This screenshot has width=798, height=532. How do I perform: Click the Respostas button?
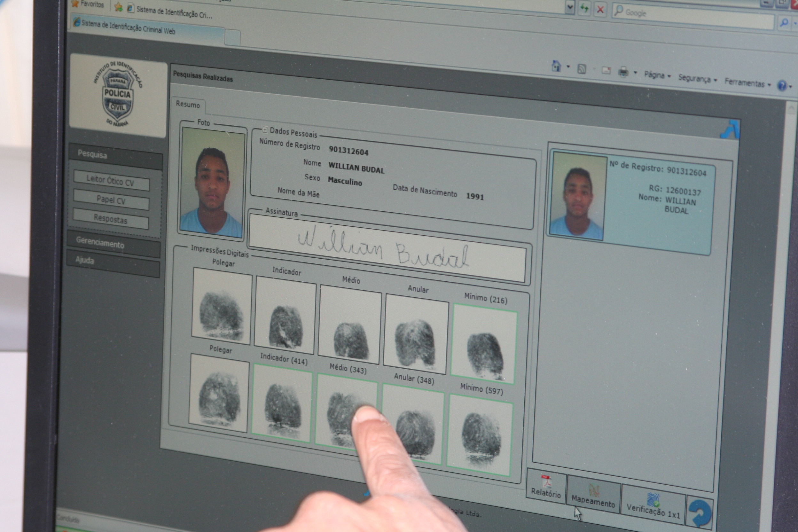[x=111, y=219]
